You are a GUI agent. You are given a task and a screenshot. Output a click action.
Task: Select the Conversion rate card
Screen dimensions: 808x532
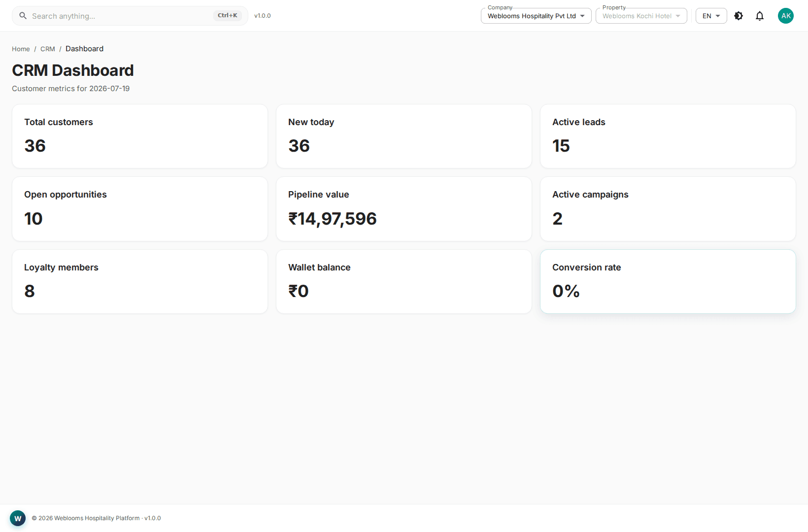click(x=668, y=282)
